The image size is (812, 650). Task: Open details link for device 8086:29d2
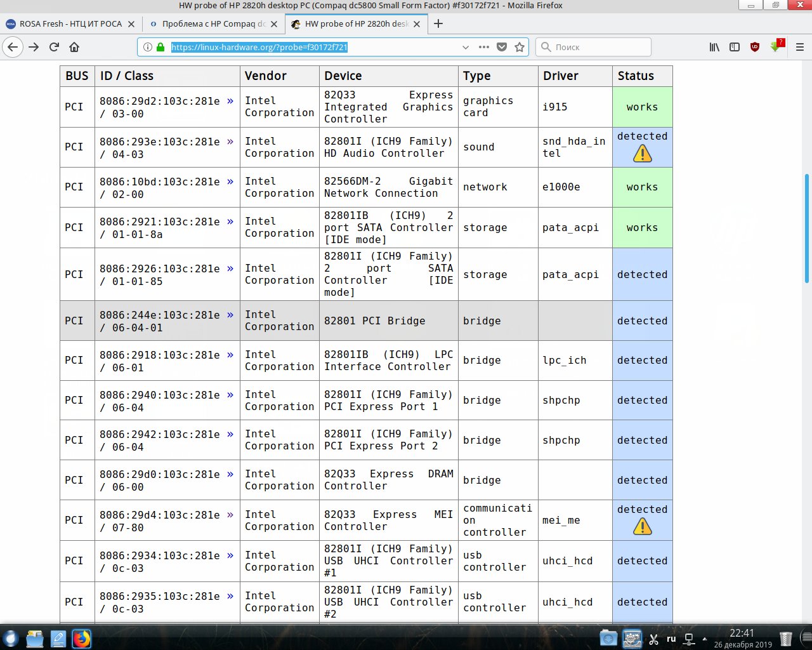click(x=230, y=101)
